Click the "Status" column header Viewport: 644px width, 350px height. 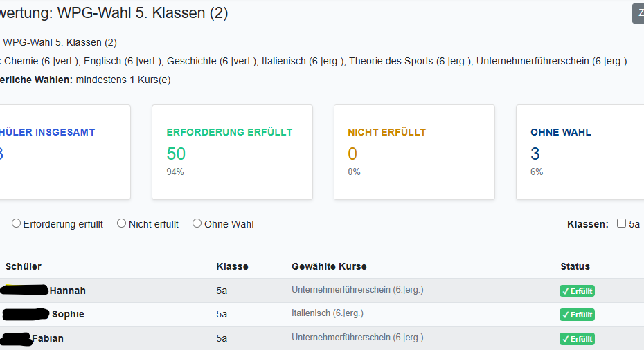coord(575,266)
